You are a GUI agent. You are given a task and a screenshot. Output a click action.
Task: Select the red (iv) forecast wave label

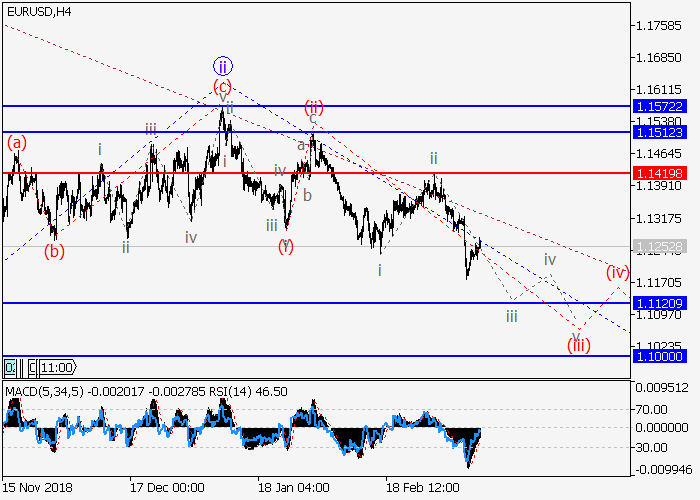pos(617,272)
